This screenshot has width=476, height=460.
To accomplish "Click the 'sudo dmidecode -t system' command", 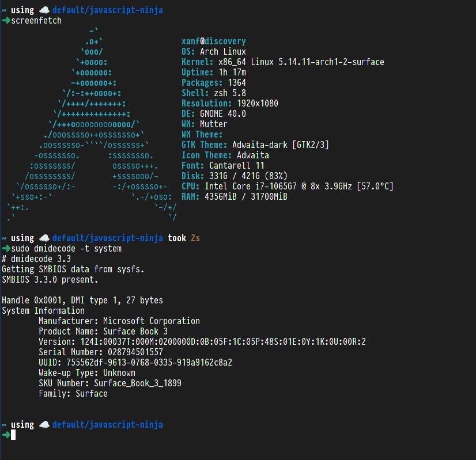I will tap(66, 248).
